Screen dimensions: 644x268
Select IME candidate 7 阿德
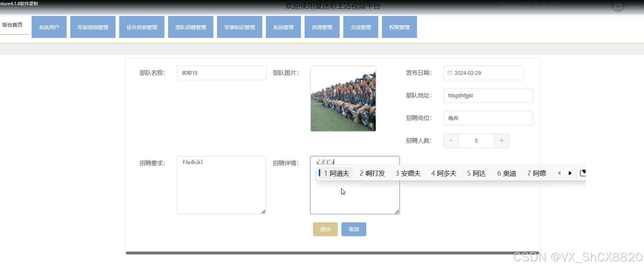click(536, 173)
